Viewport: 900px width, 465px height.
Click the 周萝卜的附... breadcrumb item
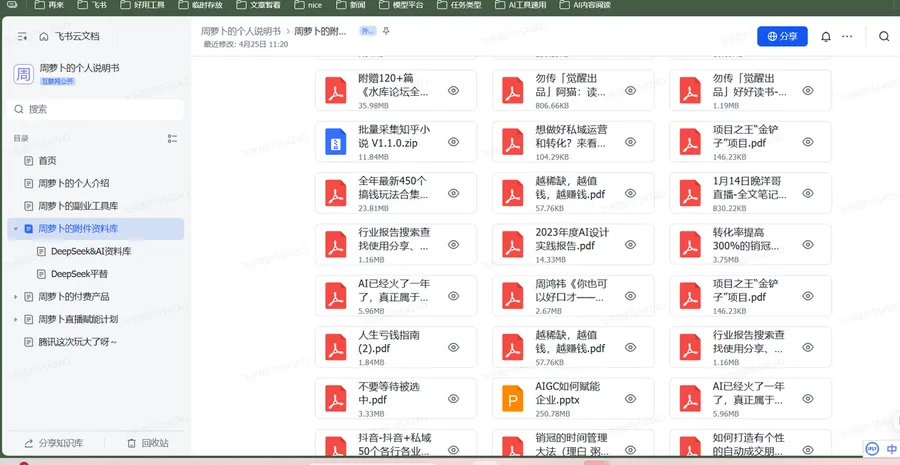pos(320,31)
